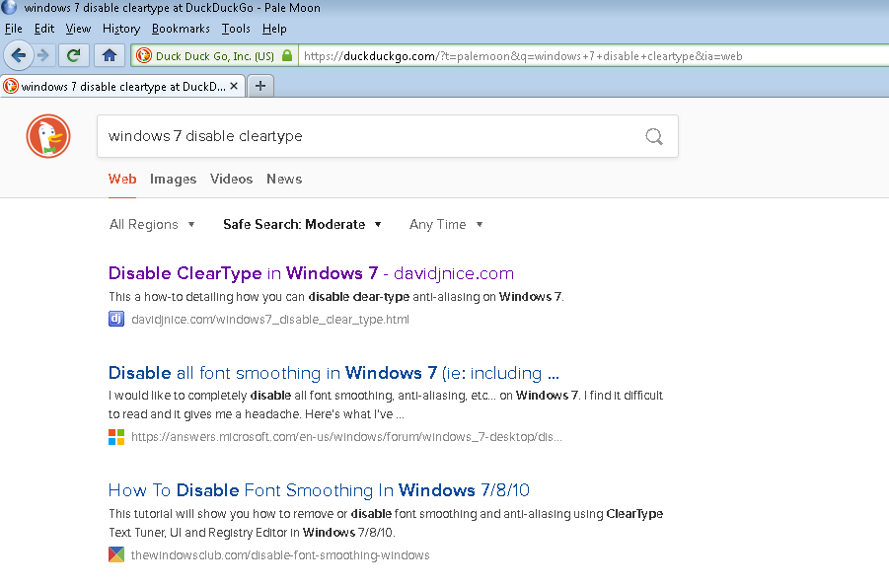Go to home page via house icon
Image resolution: width=889 pixels, height=588 pixels.
click(110, 55)
